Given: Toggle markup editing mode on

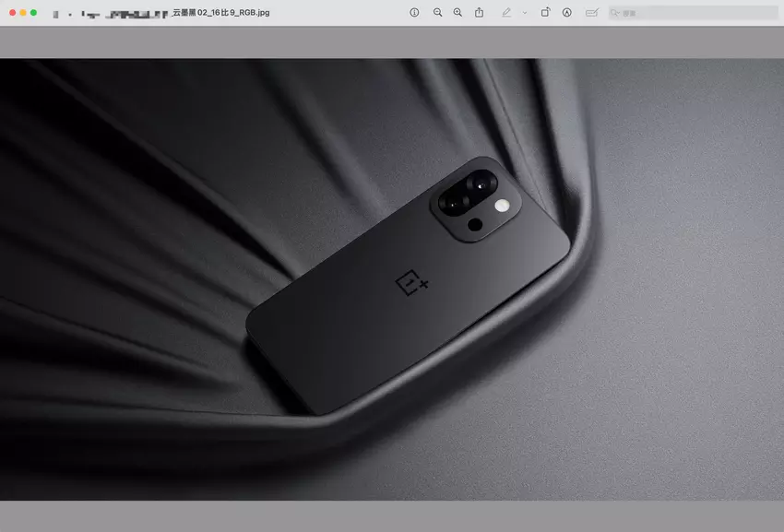Looking at the screenshot, I should [x=564, y=12].
